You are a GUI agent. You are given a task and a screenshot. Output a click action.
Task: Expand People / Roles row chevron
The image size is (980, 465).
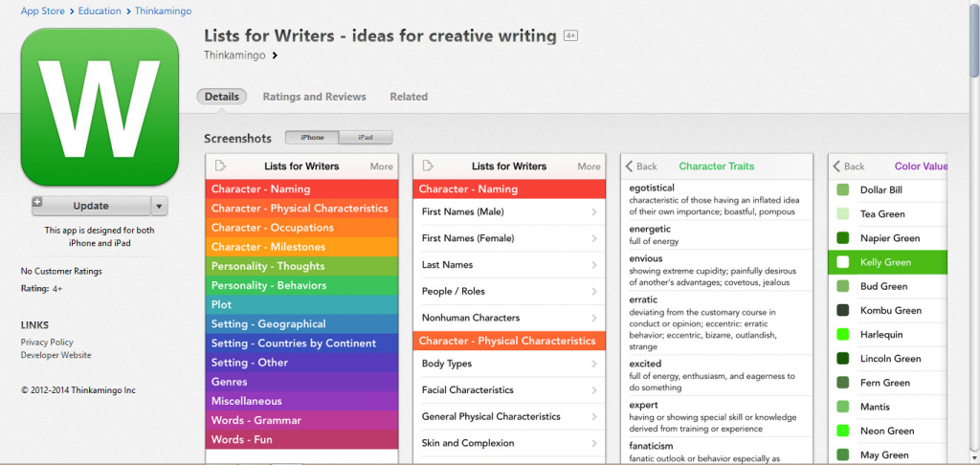point(593,291)
